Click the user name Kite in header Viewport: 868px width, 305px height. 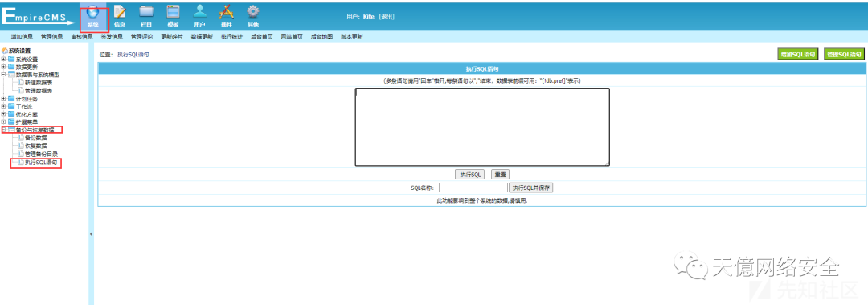coord(369,17)
